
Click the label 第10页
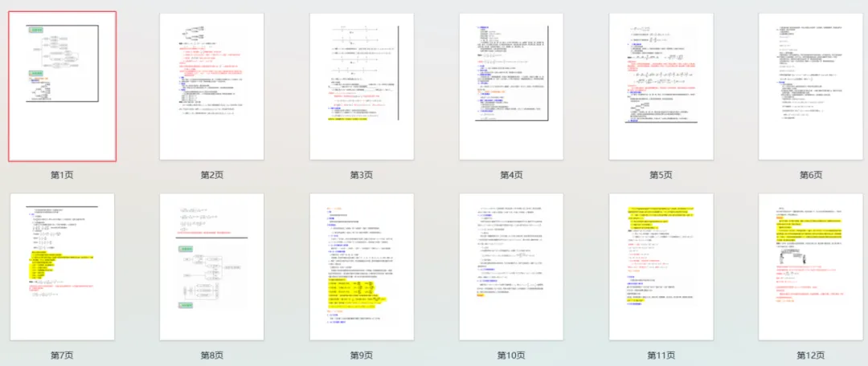(x=511, y=356)
